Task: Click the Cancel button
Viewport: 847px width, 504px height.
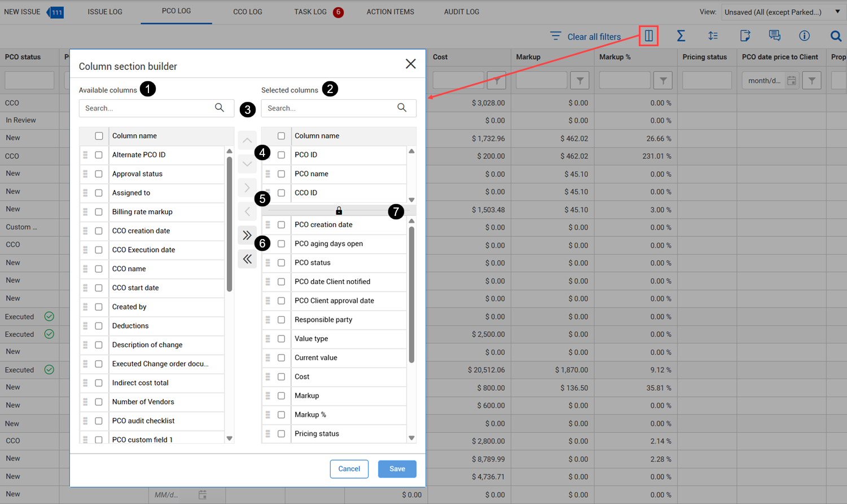Action: 349,469
